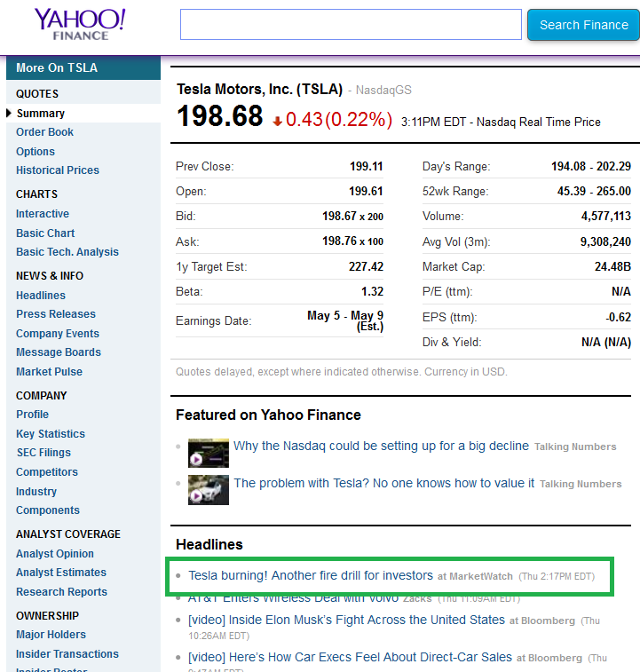The height and width of the screenshot is (672, 640).
Task: Open the Options quotes link
Action: 35,152
